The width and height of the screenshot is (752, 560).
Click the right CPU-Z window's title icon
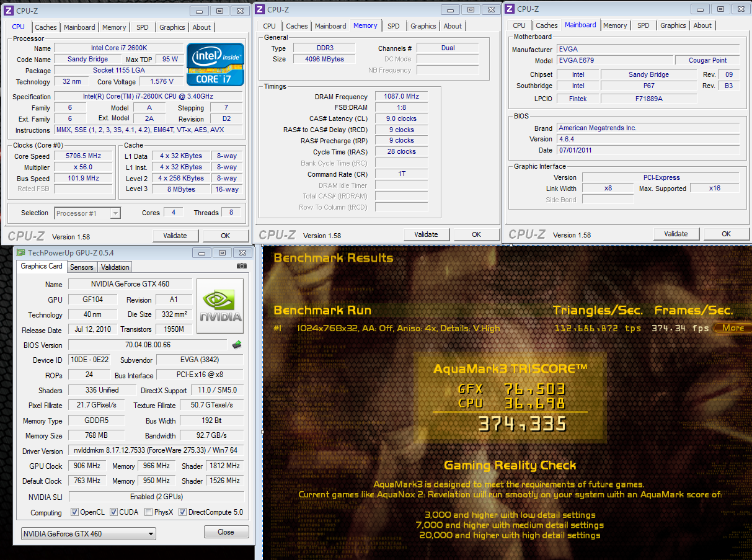click(510, 9)
